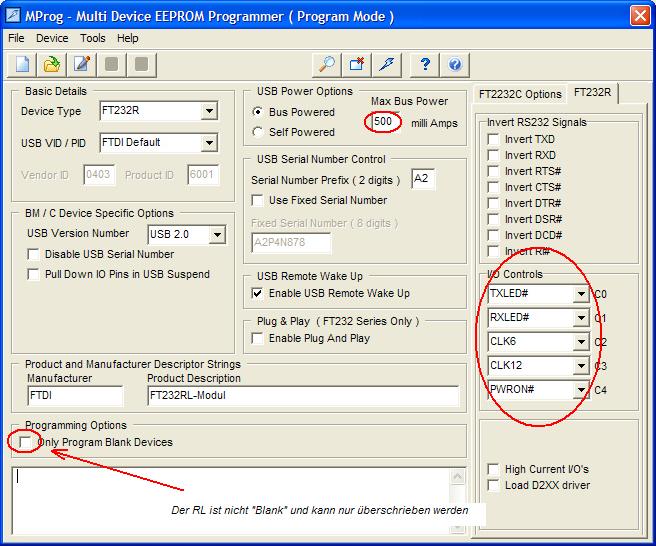This screenshot has width=656, height=546.
Task: Toggle Enable USB Remote Wake Up
Action: pyautogui.click(x=258, y=293)
